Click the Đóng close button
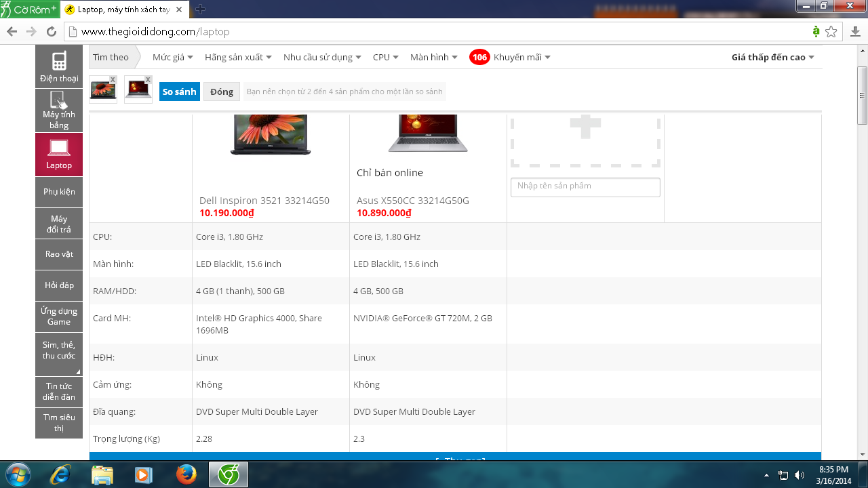 coord(222,91)
